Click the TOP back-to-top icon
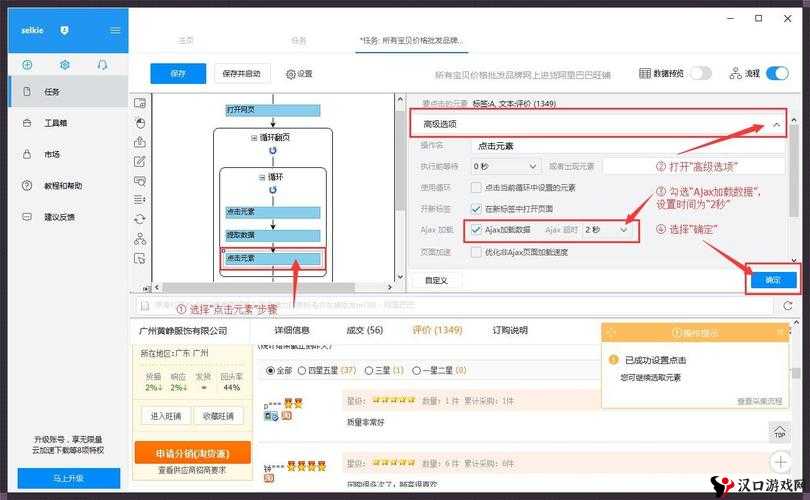The height and width of the screenshot is (500, 810). click(780, 431)
